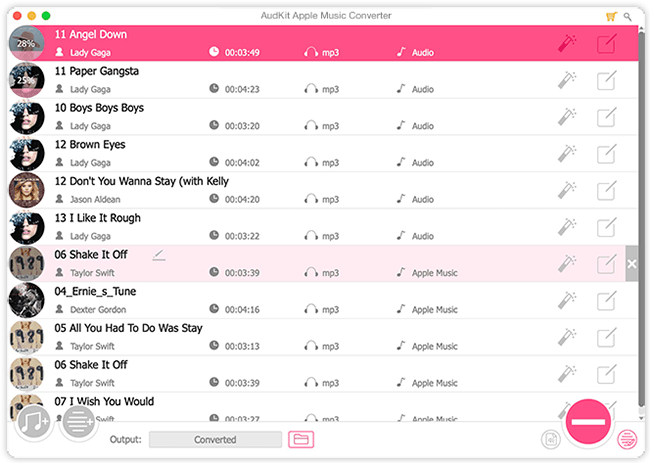Add music files with the note-plus button
Image resolution: width=650 pixels, height=463 pixels.
(34, 422)
